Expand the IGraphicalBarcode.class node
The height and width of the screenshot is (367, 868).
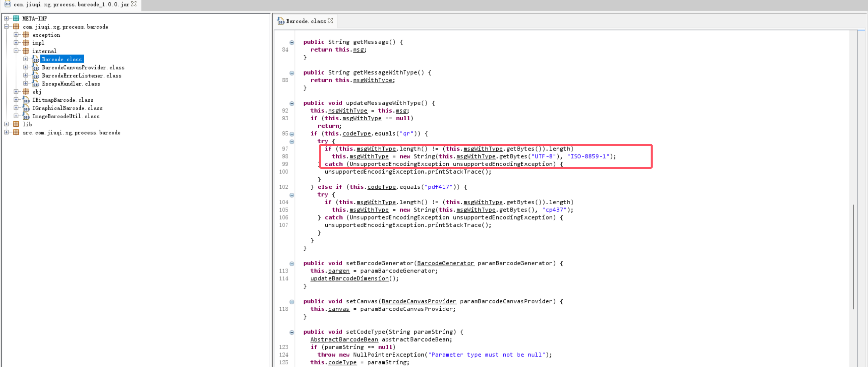point(16,108)
